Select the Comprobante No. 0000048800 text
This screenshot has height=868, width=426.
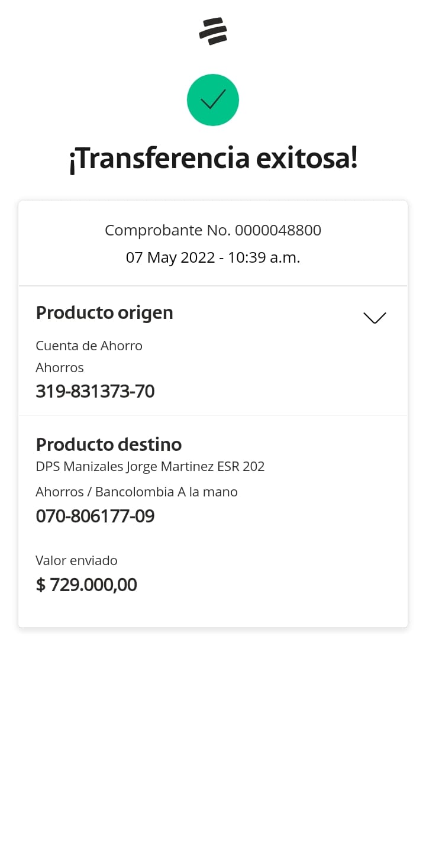pyautogui.click(x=213, y=230)
